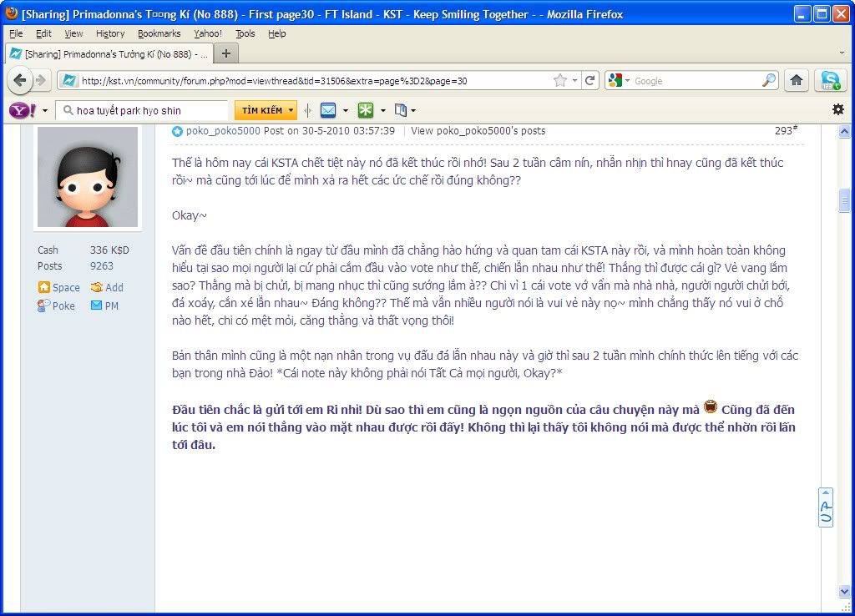Expand the Yahoo logo dropdown arrow
The height and width of the screenshot is (616, 855).
[45, 111]
